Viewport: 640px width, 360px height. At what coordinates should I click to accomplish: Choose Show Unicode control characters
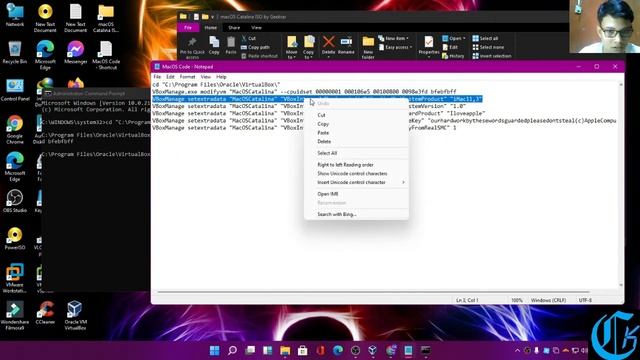356,173
